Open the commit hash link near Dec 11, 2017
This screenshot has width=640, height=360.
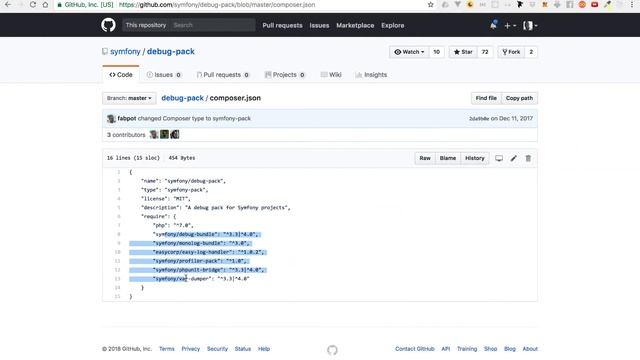pos(479,118)
